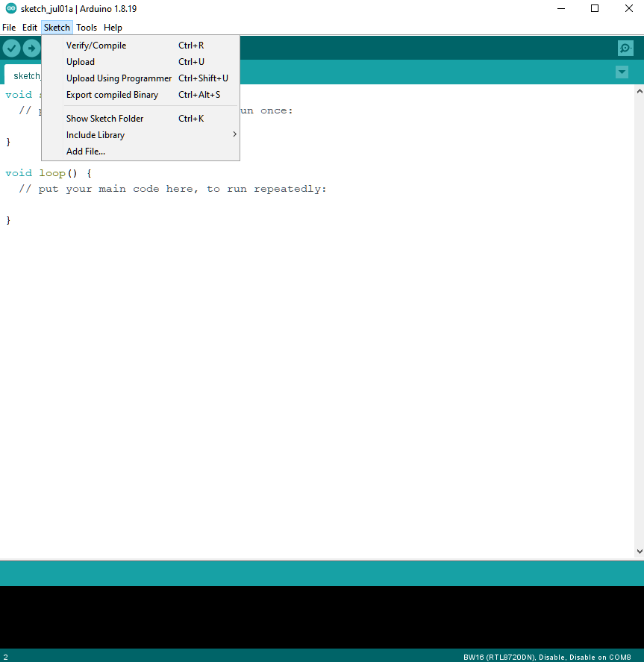
Task: Maximize the Arduino window
Action: tap(595, 8)
